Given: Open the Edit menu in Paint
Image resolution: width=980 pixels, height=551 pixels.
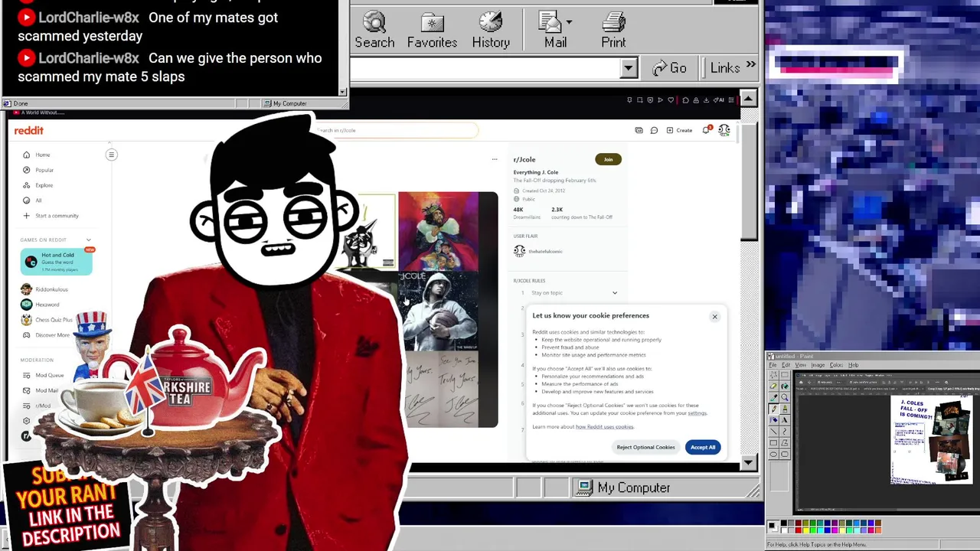Looking at the screenshot, I should (786, 365).
